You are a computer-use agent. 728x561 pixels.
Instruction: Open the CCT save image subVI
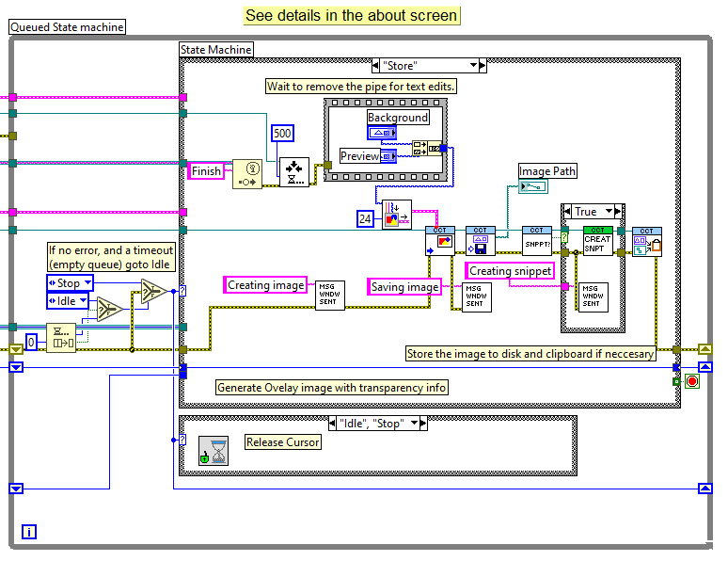(x=481, y=241)
